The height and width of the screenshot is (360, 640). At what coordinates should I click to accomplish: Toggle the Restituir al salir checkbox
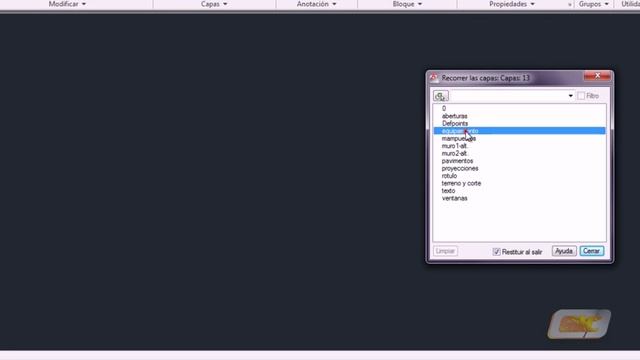pos(496,252)
